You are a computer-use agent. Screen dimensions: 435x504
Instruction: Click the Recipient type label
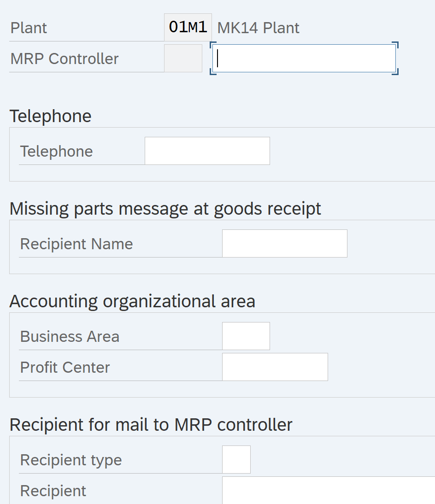point(71,460)
